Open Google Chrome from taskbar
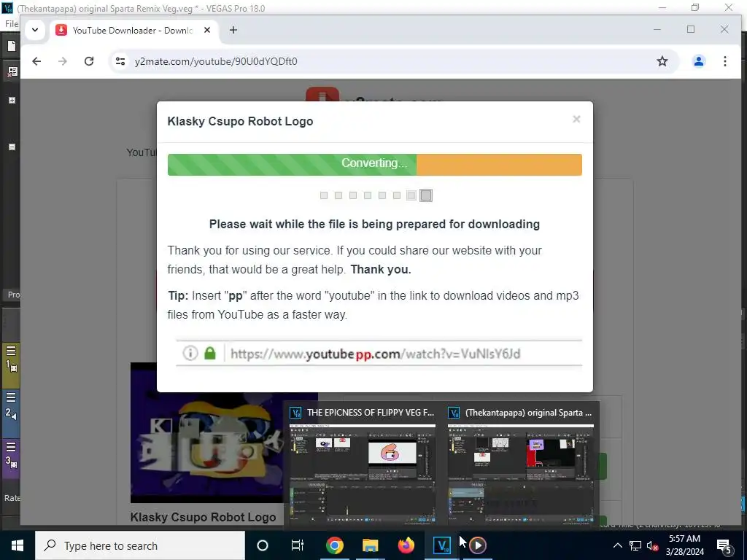This screenshot has height=560, width=747. coord(334,545)
